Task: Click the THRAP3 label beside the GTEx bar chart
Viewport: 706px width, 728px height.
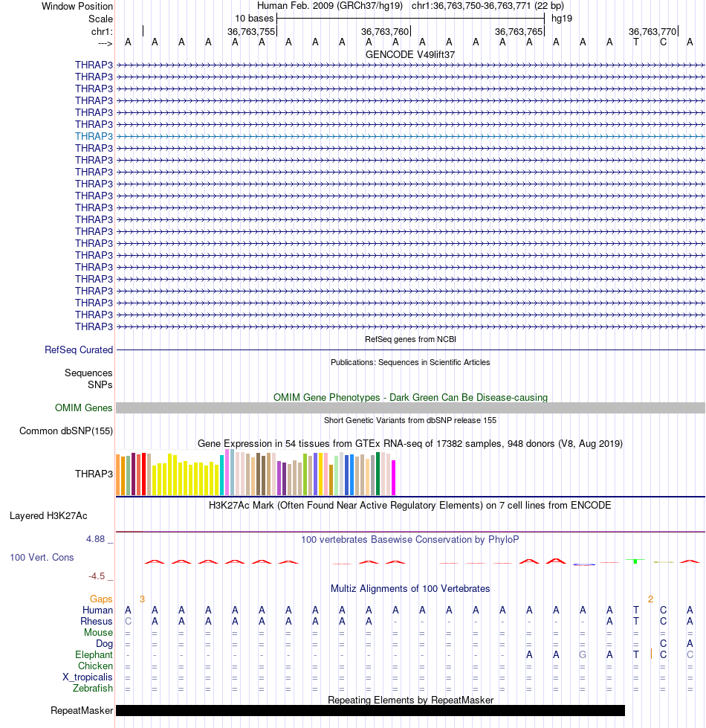Action: (x=94, y=474)
